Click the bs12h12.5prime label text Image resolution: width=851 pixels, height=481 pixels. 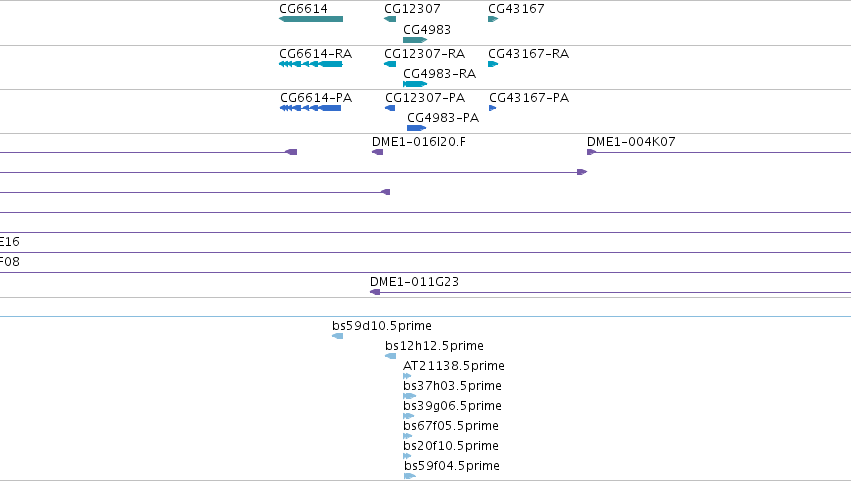(434, 346)
